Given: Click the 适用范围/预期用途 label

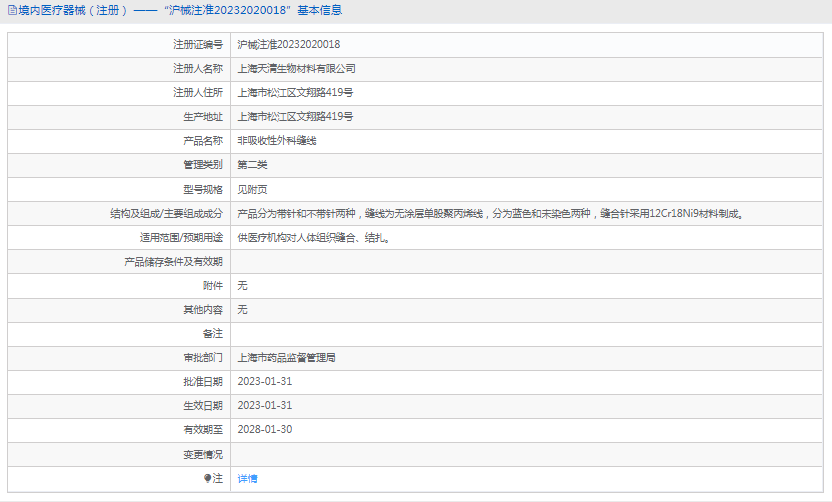Looking at the screenshot, I should coord(181,238).
